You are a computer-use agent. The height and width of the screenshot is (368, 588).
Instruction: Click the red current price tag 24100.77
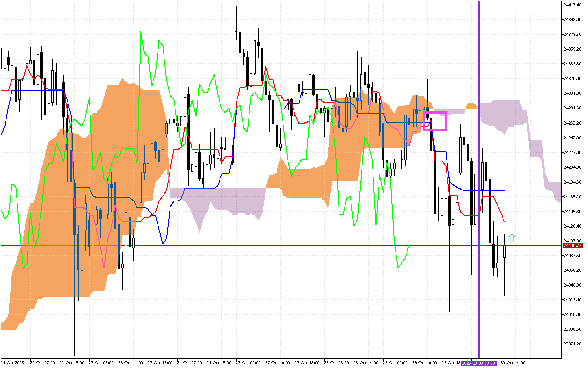click(572, 246)
